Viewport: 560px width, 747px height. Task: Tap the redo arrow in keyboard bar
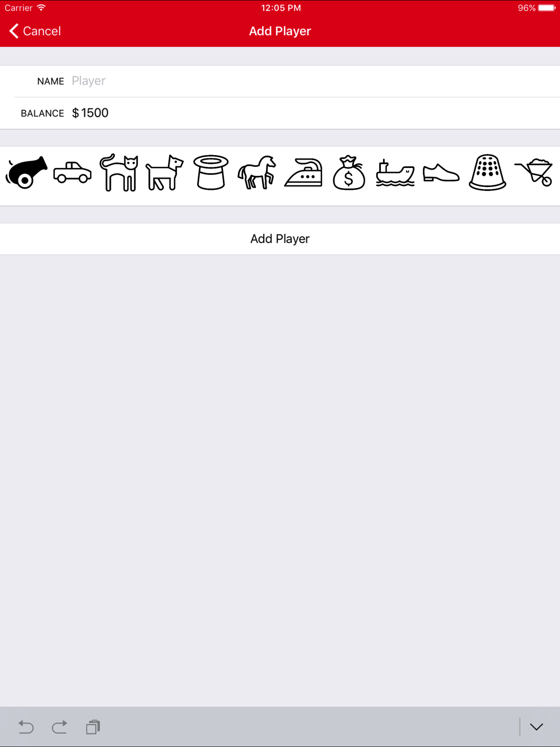(x=59, y=727)
